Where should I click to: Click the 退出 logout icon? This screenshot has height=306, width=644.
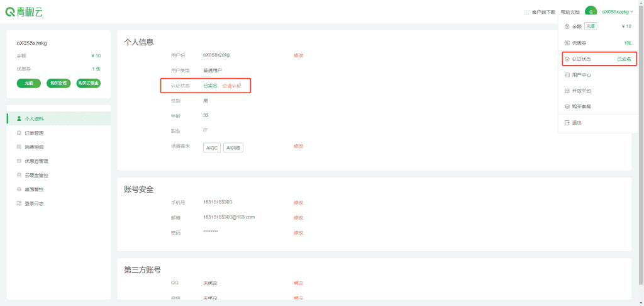coord(567,122)
